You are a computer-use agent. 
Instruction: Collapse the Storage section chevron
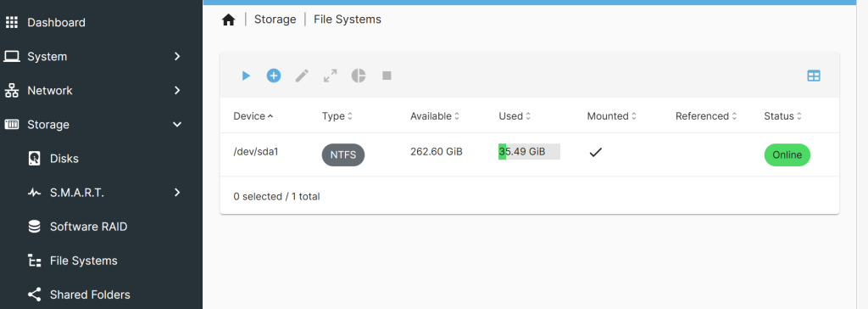(x=177, y=125)
